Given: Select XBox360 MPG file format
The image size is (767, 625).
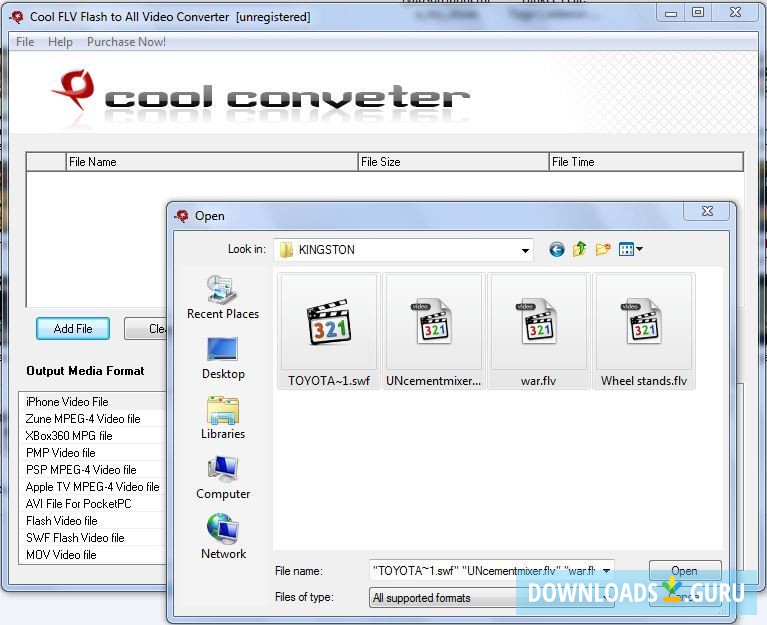Looking at the screenshot, I should [93, 436].
